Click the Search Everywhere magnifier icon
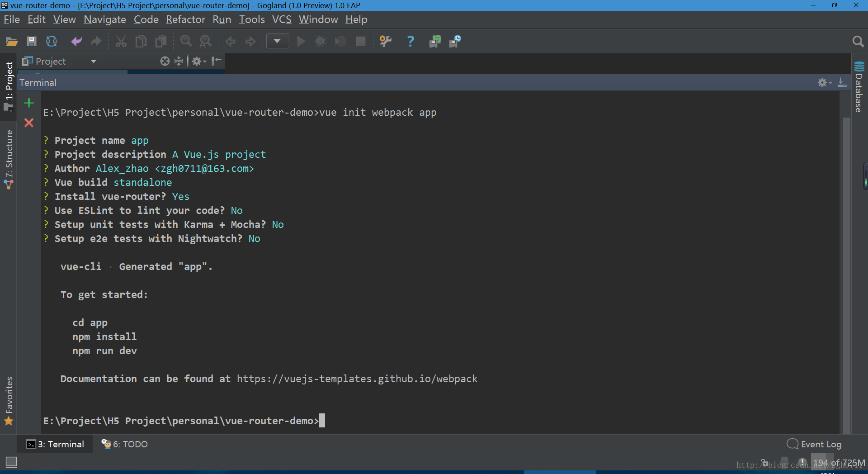This screenshot has width=868, height=474. click(x=858, y=42)
